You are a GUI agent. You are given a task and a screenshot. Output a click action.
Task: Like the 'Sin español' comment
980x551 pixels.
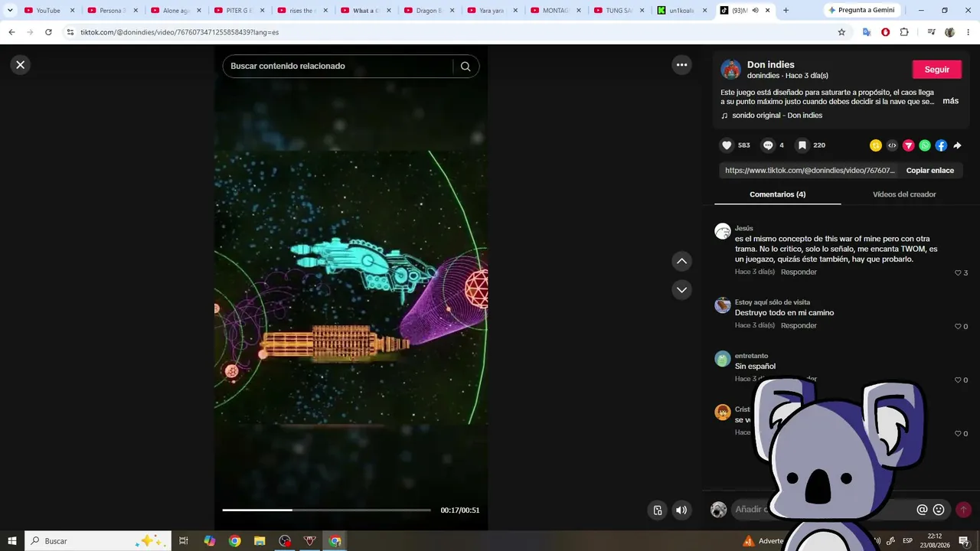click(958, 380)
